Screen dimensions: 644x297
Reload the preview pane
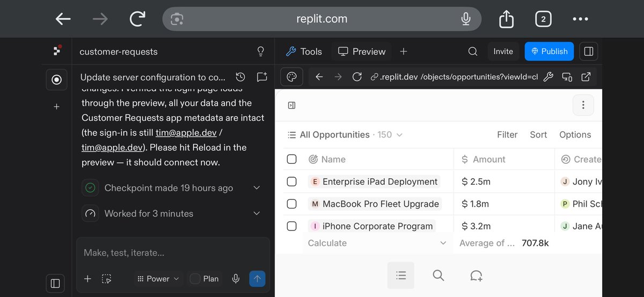click(357, 77)
